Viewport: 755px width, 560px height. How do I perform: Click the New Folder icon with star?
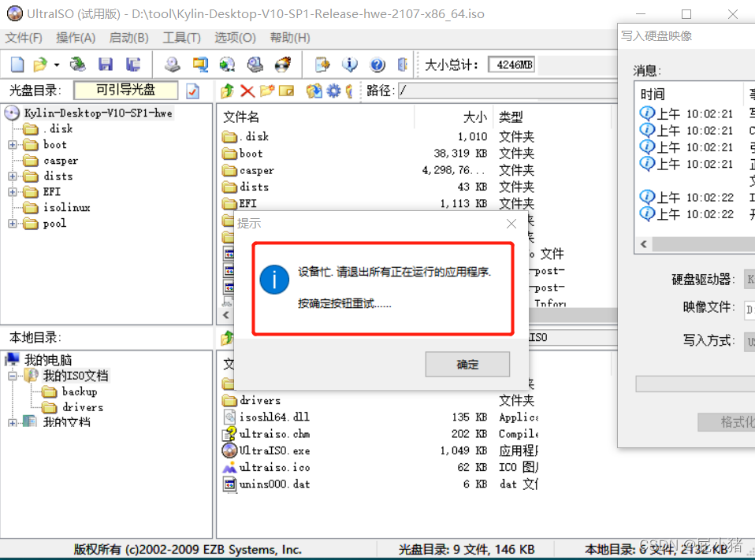point(266,91)
